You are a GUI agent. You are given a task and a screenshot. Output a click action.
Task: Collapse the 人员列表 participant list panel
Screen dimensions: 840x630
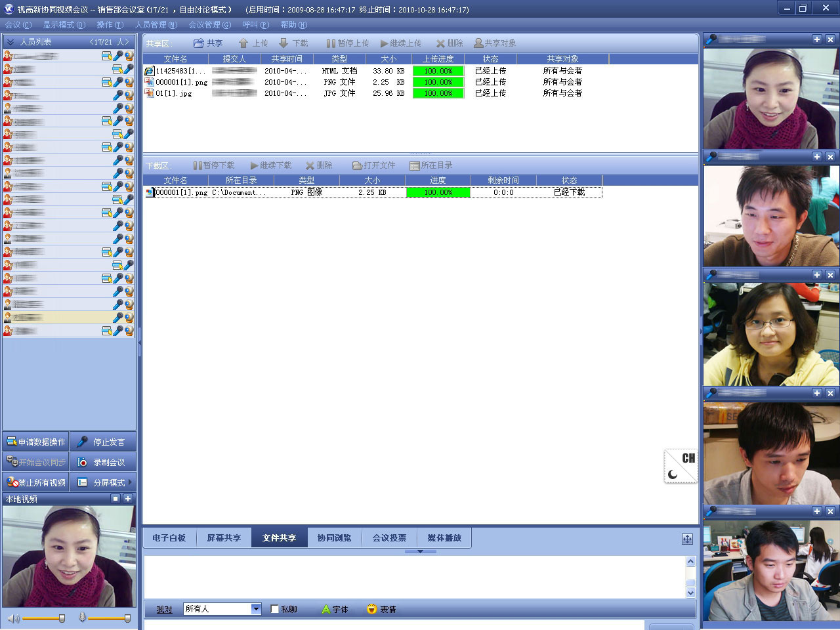tap(10, 42)
